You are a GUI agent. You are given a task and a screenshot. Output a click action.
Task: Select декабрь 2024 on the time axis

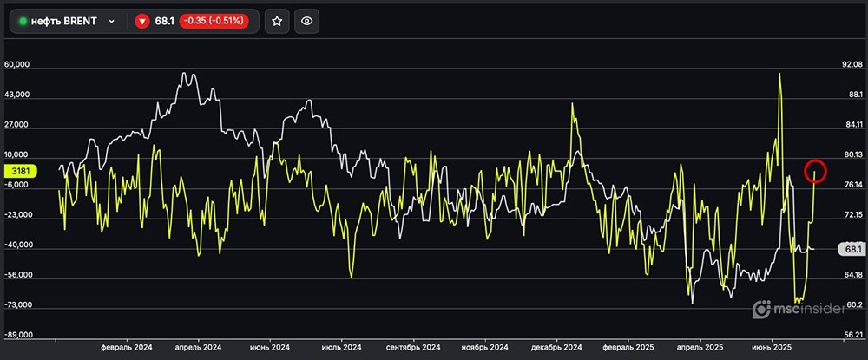click(557, 346)
